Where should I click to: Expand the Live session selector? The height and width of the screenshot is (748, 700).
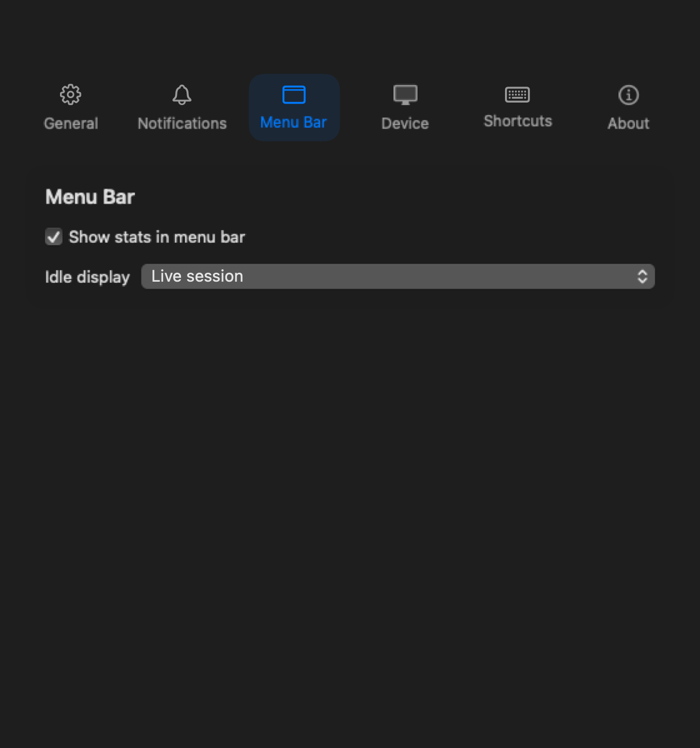tap(397, 276)
